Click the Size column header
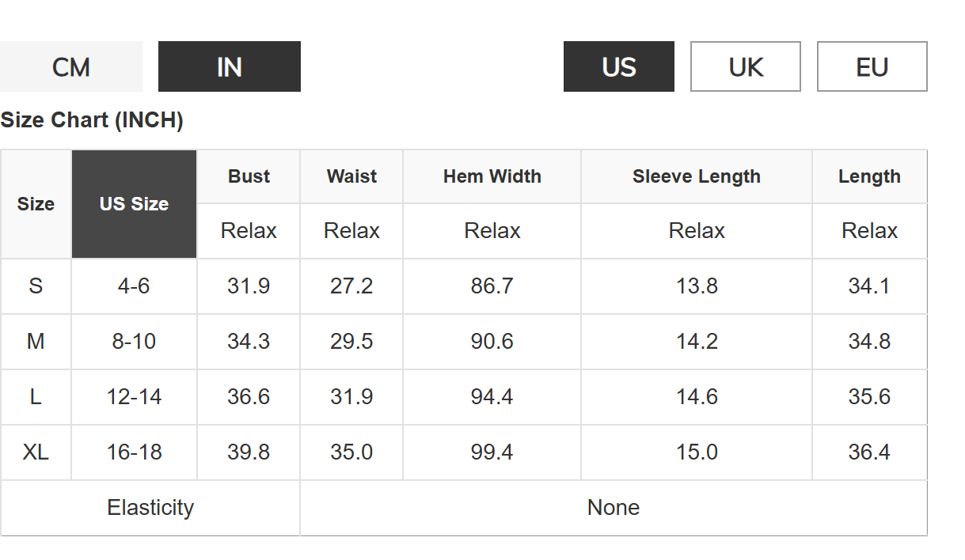This screenshot has width=965, height=560. pos(36,204)
